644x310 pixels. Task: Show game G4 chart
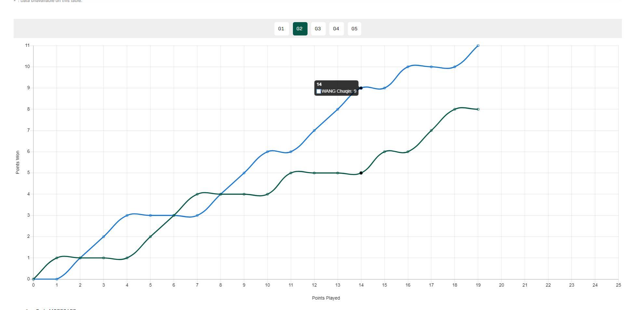pyautogui.click(x=336, y=29)
